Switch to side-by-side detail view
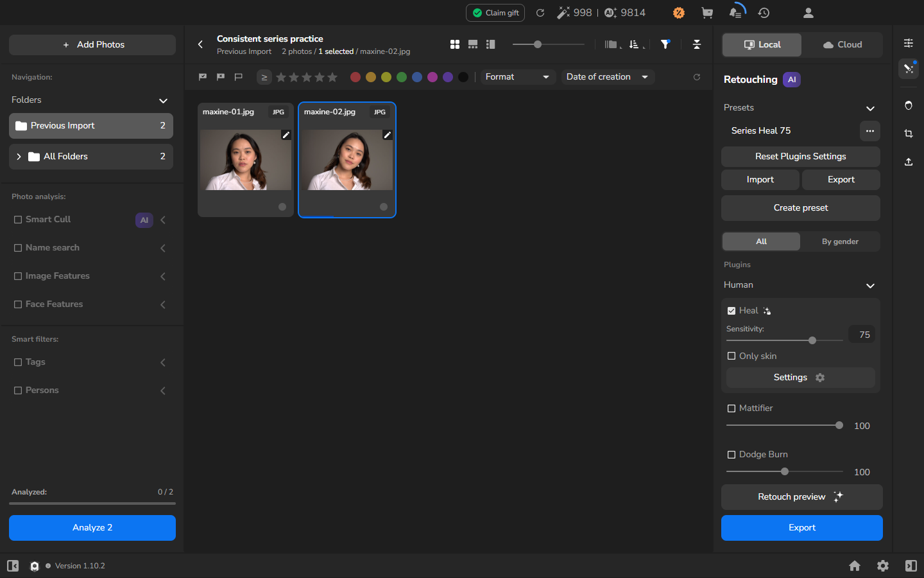The image size is (924, 578). click(491, 44)
